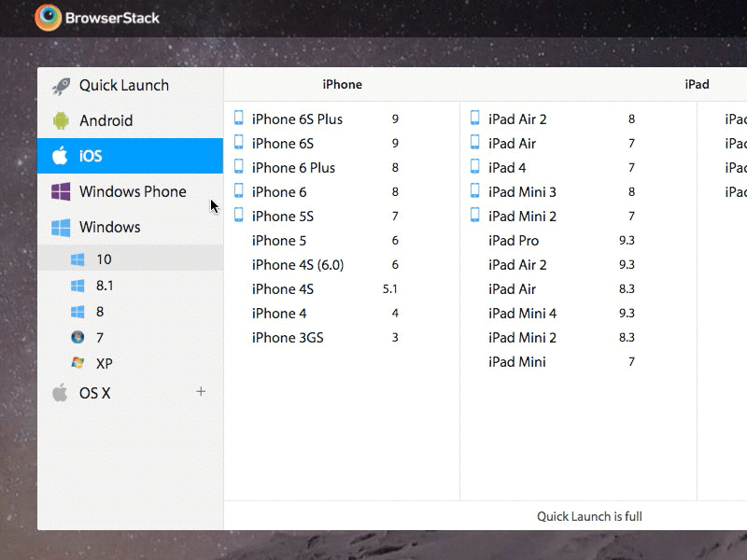Click the BrowserStack logo icon
The height and width of the screenshot is (560, 747).
coord(49,18)
